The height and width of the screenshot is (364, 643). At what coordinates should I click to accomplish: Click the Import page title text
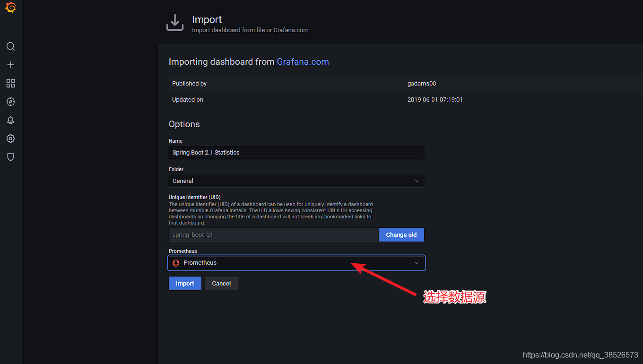tap(207, 20)
